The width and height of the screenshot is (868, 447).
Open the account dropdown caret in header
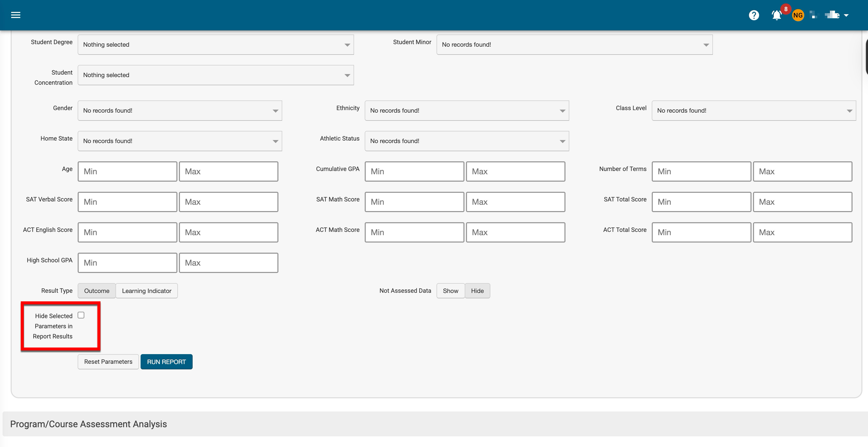pyautogui.click(x=846, y=15)
